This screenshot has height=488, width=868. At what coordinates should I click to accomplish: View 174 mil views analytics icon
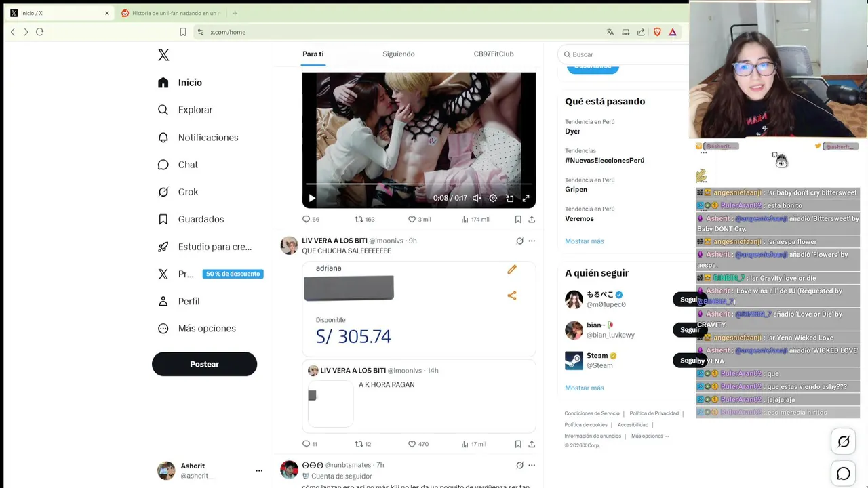pos(465,219)
